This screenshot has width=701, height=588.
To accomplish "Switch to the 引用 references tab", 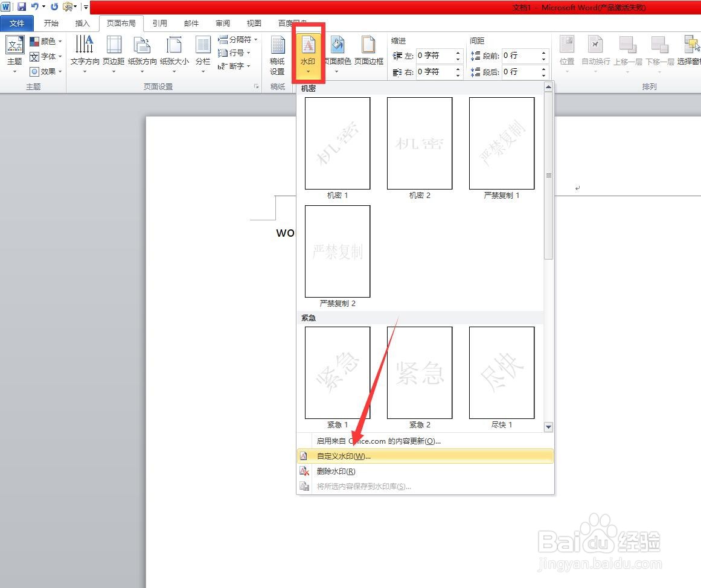I will click(x=159, y=24).
